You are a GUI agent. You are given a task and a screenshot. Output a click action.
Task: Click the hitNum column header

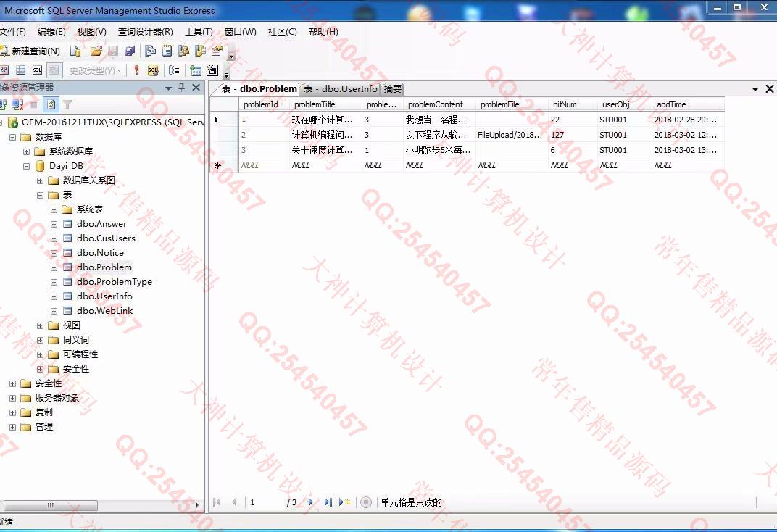coord(573,104)
